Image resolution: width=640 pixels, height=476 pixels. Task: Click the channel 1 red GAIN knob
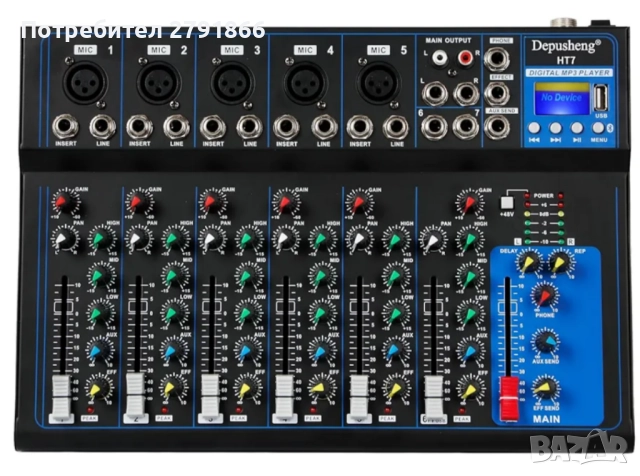[63, 204]
